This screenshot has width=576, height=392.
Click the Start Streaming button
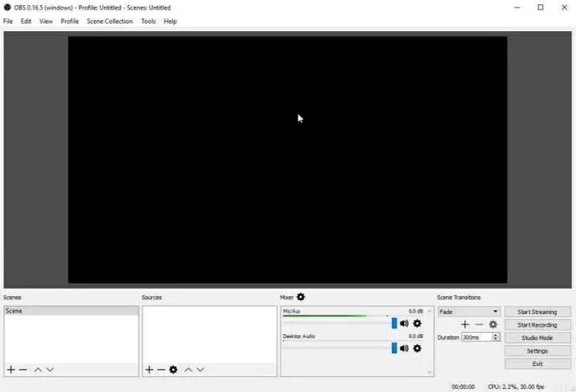click(537, 312)
